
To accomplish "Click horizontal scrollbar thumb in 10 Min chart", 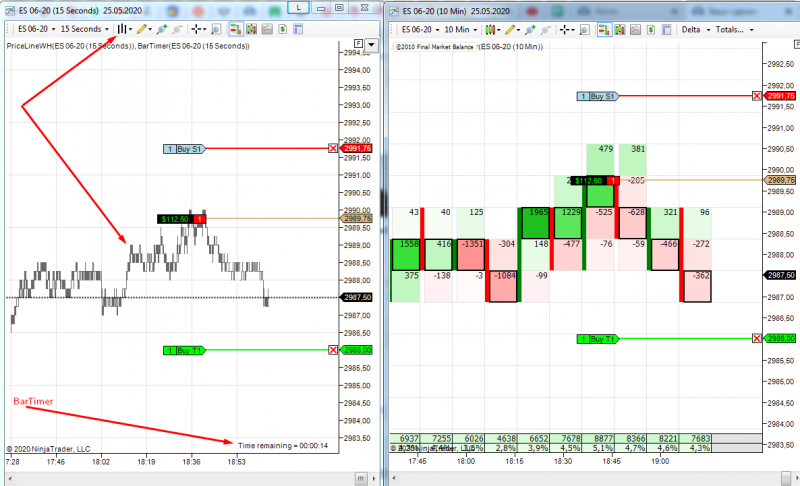I will (786, 478).
